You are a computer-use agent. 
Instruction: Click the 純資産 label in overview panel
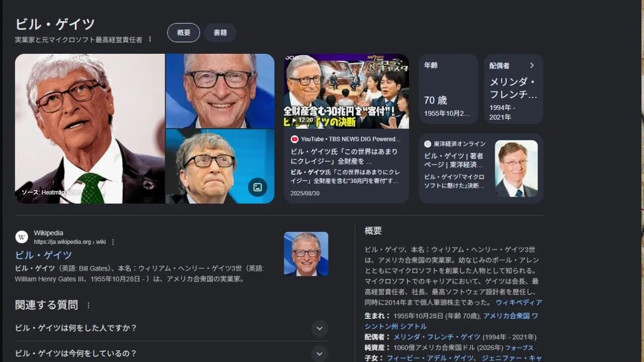377,348
